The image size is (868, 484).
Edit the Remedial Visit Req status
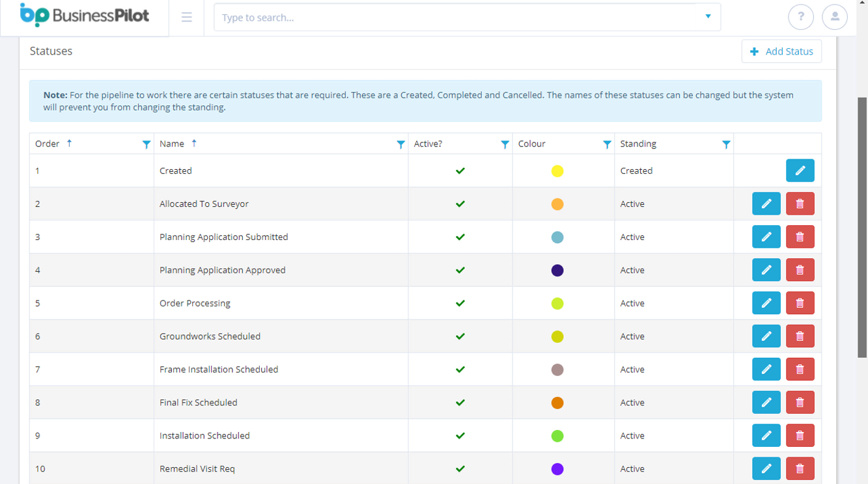pos(766,469)
